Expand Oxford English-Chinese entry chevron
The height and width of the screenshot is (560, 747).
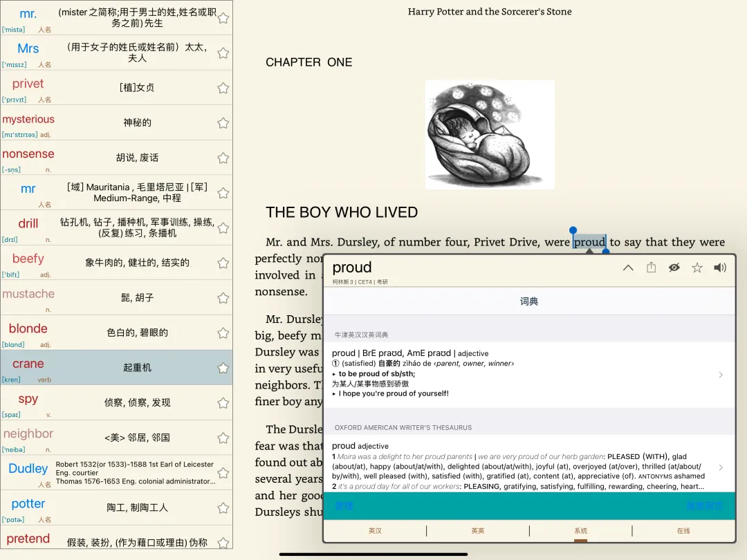pos(721,375)
